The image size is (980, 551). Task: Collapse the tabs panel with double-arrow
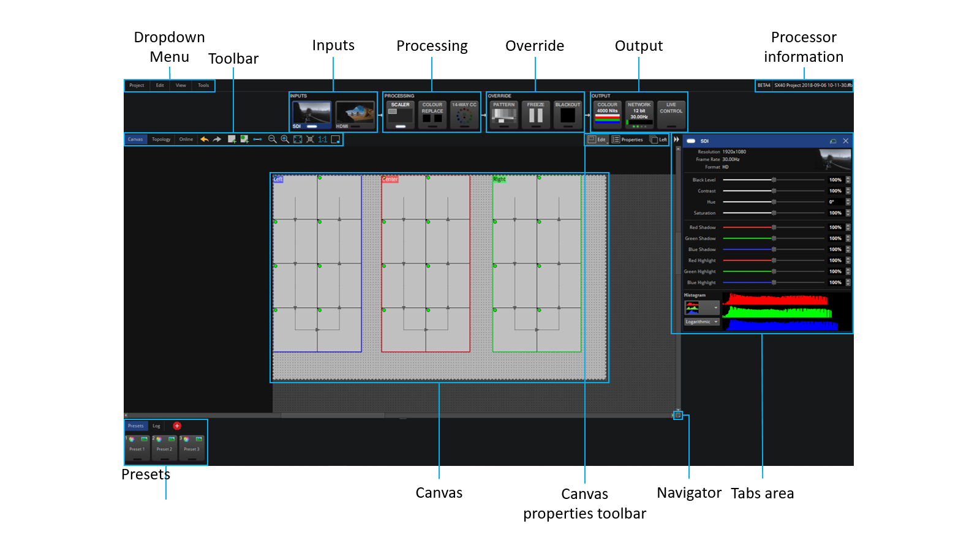(x=677, y=140)
